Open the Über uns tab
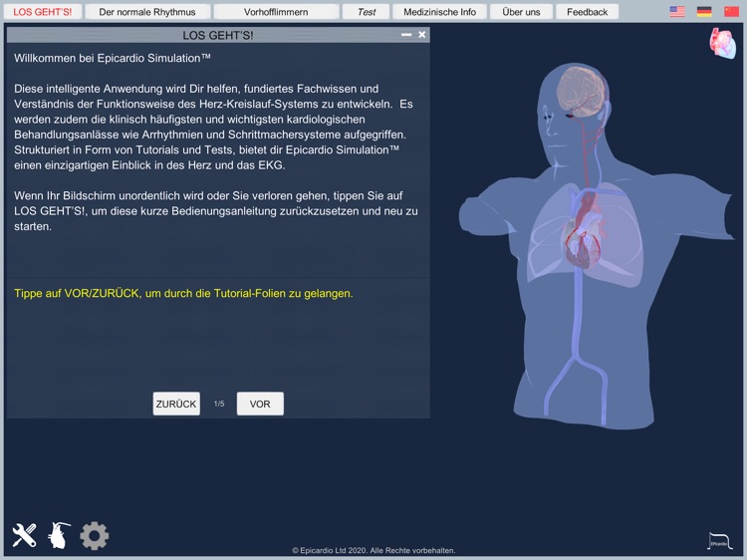 pyautogui.click(x=521, y=12)
